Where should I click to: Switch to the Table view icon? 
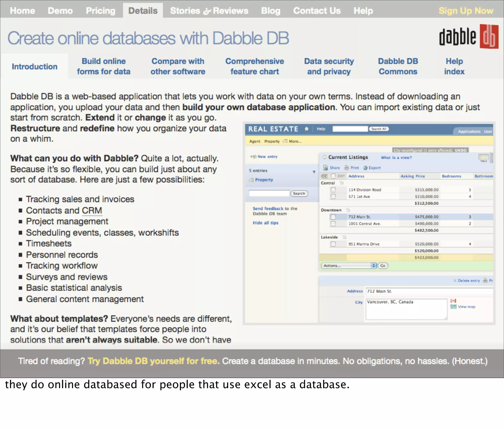click(483, 157)
